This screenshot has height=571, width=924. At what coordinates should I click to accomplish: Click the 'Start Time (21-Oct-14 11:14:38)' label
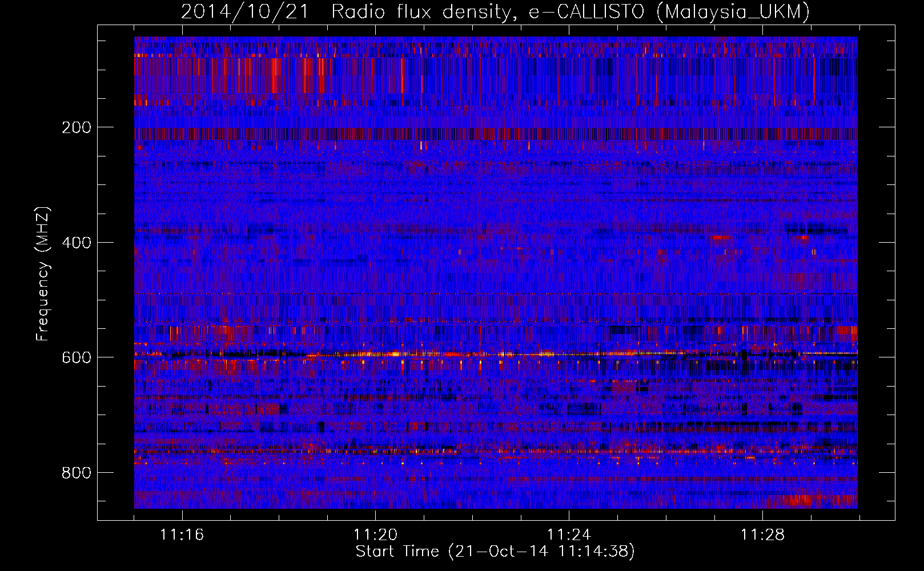coord(495,552)
